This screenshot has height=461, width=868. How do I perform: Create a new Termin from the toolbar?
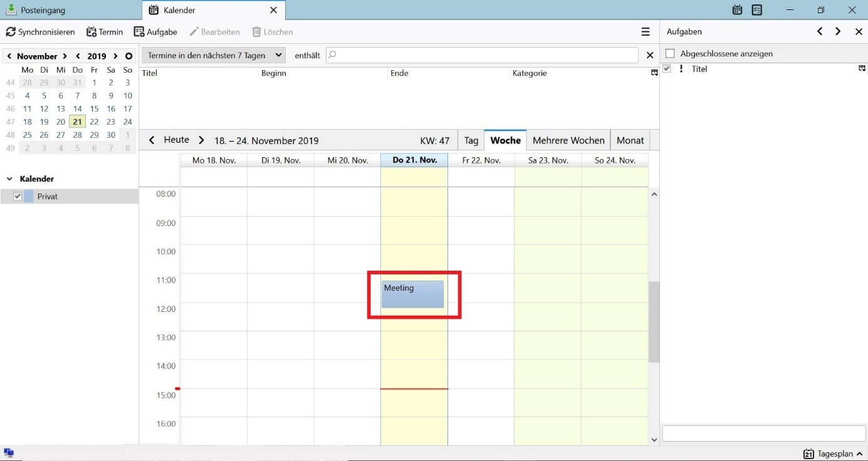(x=104, y=32)
